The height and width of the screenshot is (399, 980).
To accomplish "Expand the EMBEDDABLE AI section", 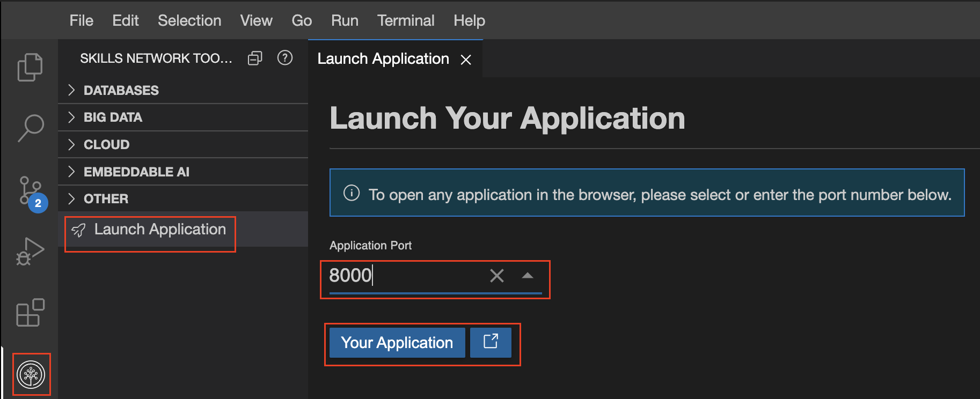I will [183, 172].
